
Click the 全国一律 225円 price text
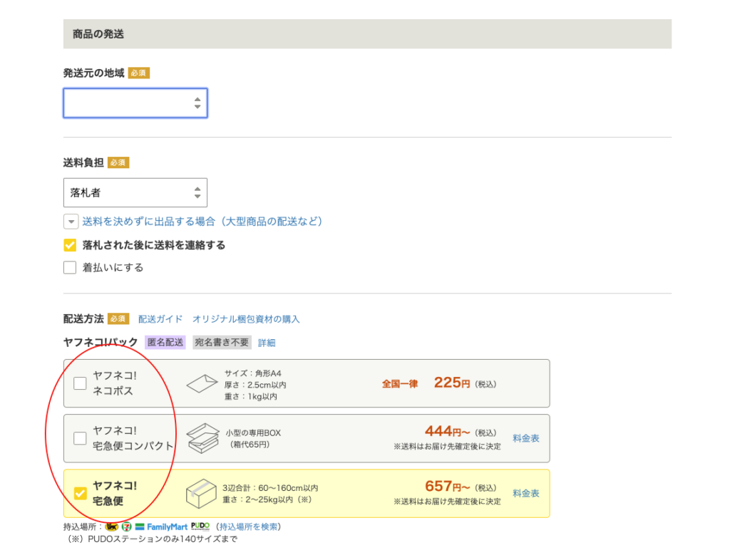tap(439, 383)
